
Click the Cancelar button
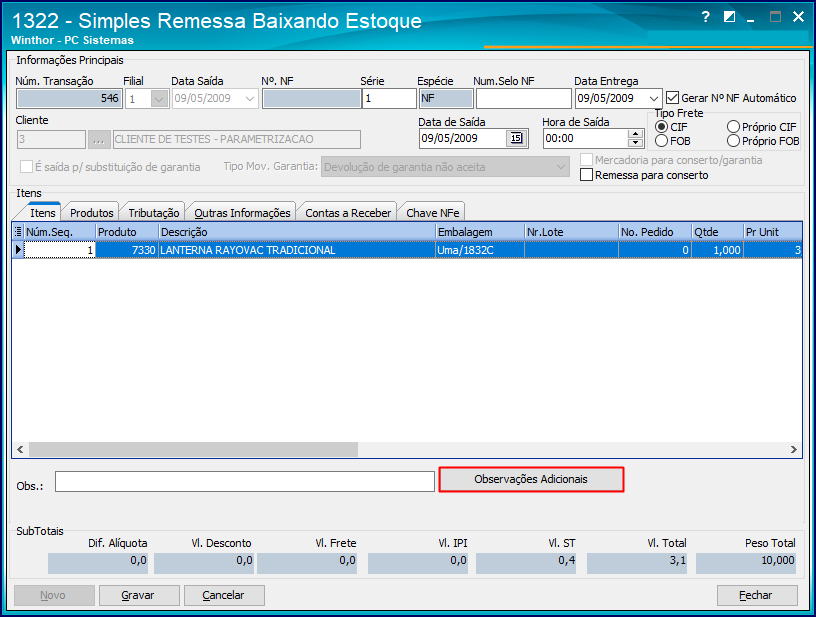click(224, 595)
